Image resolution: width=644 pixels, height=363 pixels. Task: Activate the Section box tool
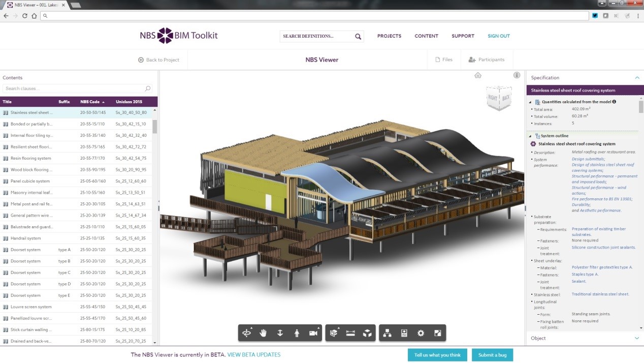click(334, 332)
